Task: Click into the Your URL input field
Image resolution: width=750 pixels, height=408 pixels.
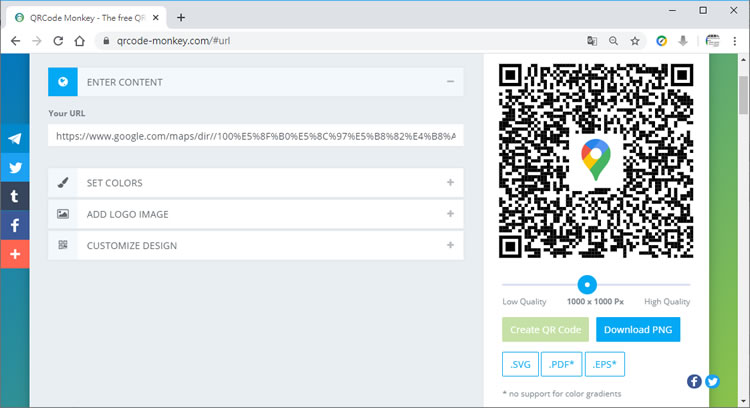Action: (256, 136)
